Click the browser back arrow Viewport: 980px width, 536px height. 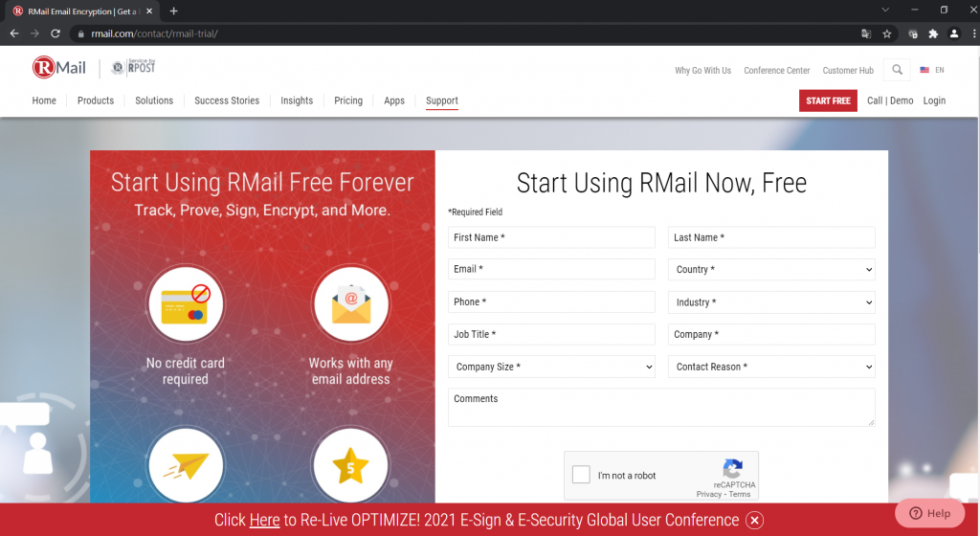point(14,33)
